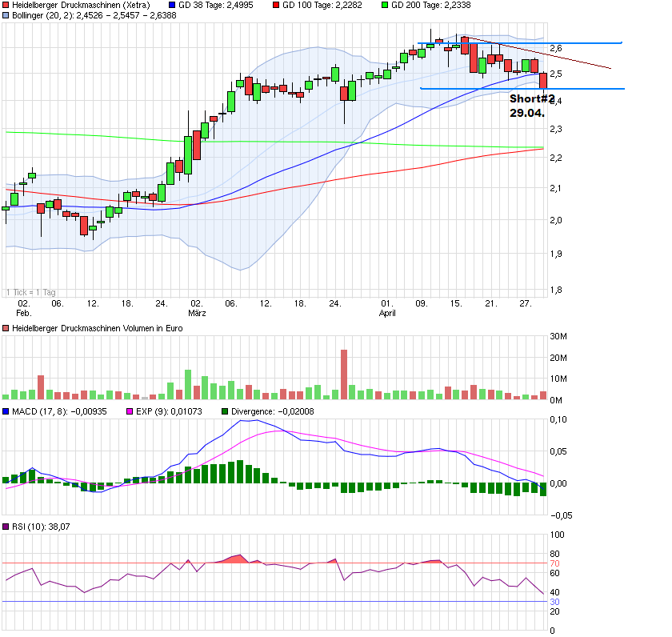Click the '1 Tick = 1 Tag' note
This screenshot has height=637, width=672.
[x=31, y=292]
